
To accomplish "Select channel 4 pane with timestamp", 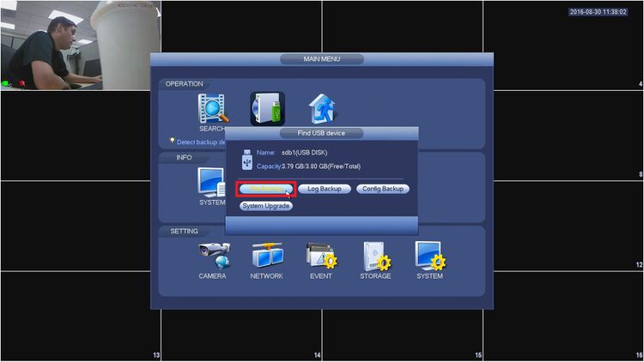I will tap(563, 45).
